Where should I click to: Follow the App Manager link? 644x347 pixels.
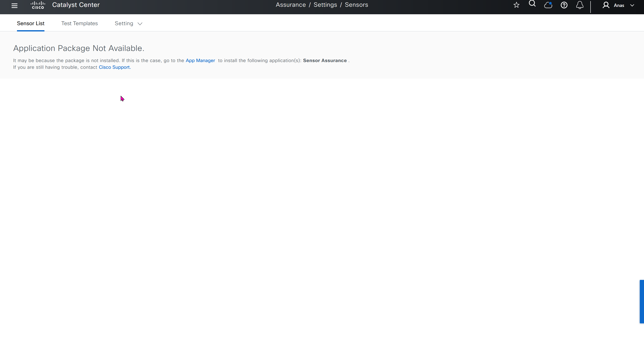(x=200, y=61)
